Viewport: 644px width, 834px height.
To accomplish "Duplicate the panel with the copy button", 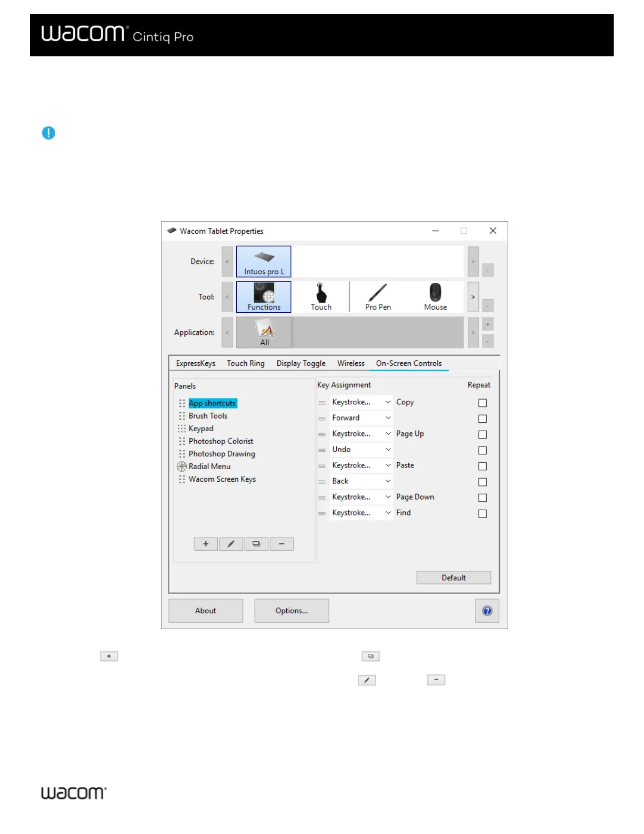I will pyautogui.click(x=256, y=544).
